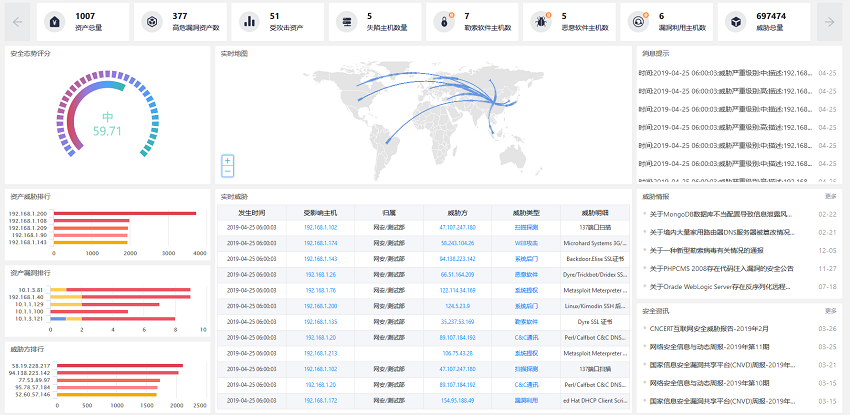850x415 pixels.
Task: Click the 漏洞利用主机数 at-sign icon
Action: (638, 22)
